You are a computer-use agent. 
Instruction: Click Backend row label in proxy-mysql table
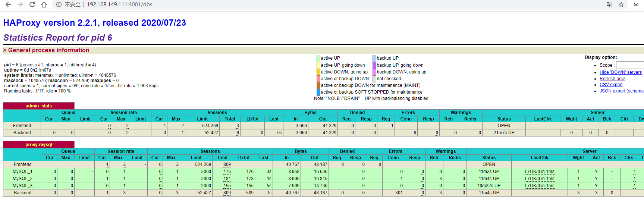[x=23, y=193]
